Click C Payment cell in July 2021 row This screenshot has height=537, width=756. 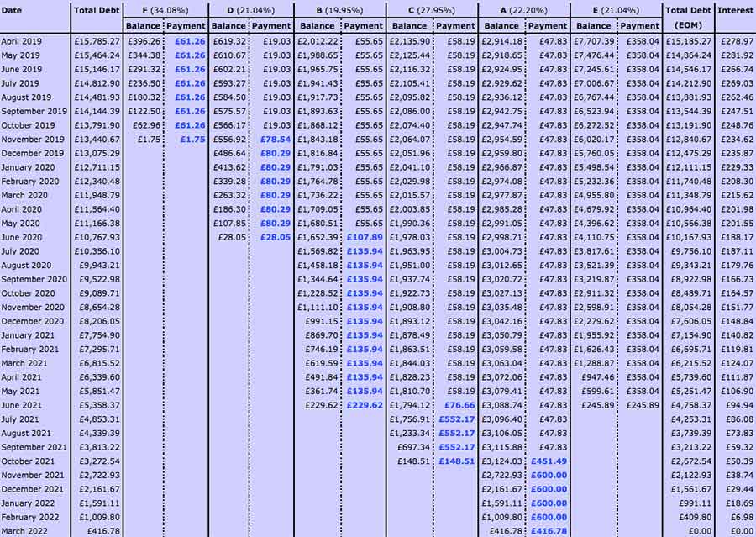pyautogui.click(x=457, y=419)
